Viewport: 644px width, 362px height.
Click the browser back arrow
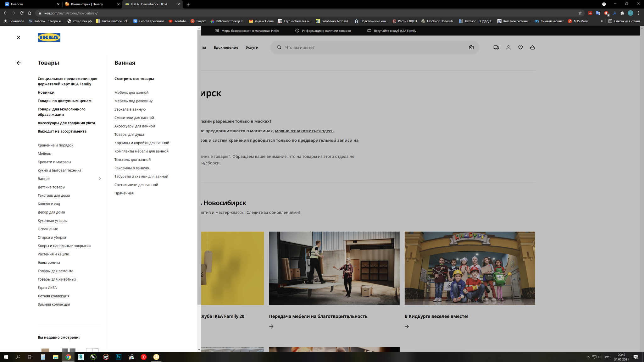click(x=5, y=13)
